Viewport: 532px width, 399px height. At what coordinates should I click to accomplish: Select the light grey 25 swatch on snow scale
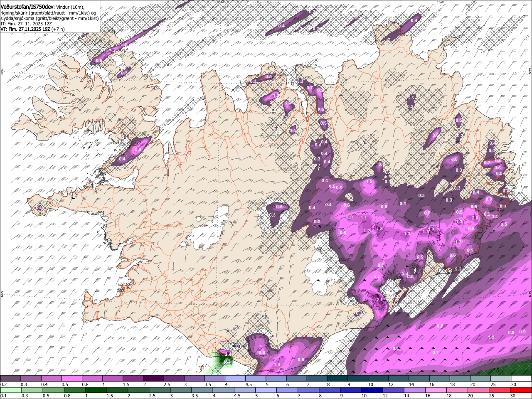[x=500, y=379]
